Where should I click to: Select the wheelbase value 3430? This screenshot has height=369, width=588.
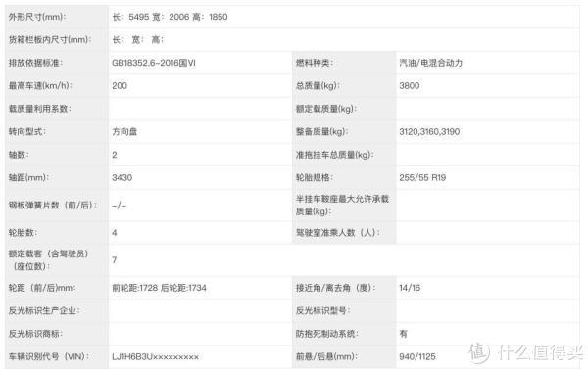pyautogui.click(x=122, y=177)
